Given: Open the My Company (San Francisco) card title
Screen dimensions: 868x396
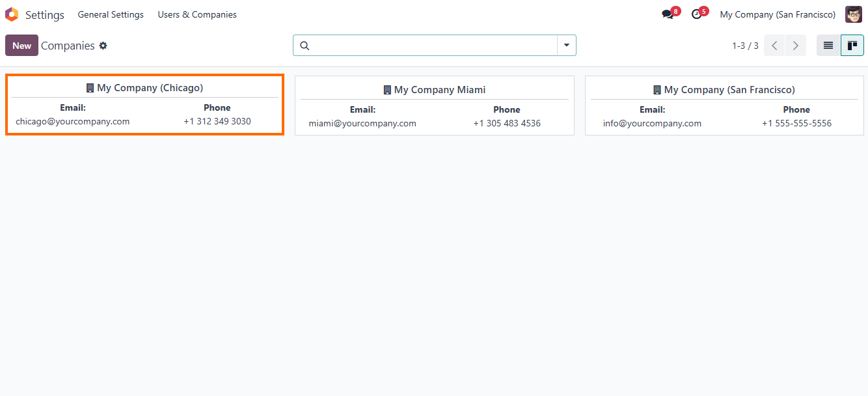Looking at the screenshot, I should [x=729, y=90].
